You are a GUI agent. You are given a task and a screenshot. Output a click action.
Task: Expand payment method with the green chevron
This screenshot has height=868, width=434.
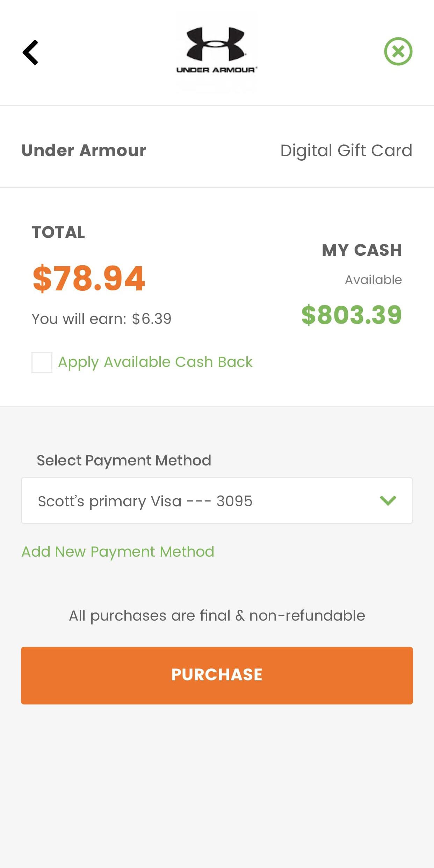pyautogui.click(x=388, y=500)
